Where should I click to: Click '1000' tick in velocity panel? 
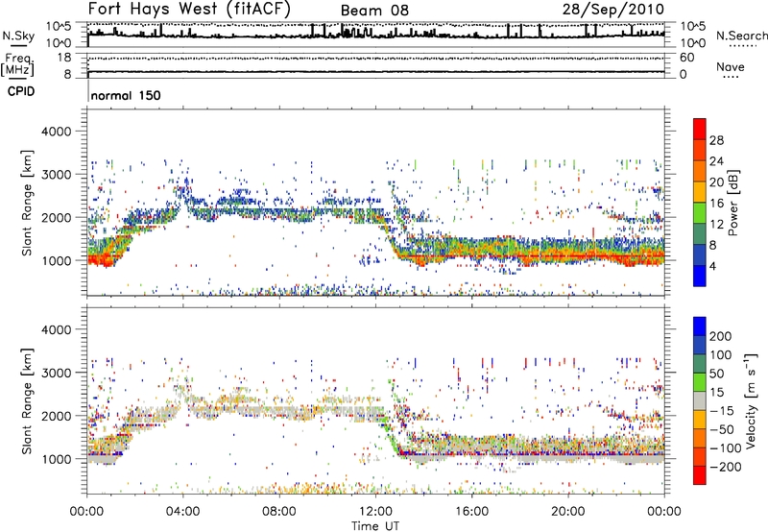pyautogui.click(x=57, y=459)
